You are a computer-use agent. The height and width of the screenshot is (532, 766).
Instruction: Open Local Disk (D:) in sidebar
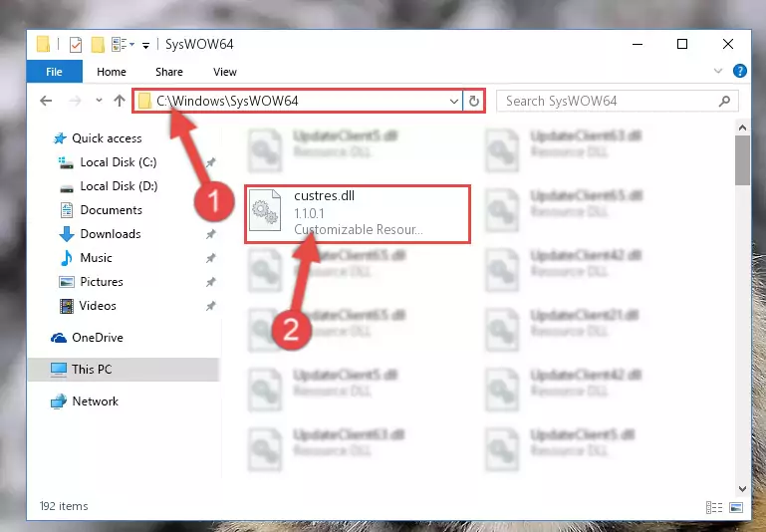[x=119, y=186]
